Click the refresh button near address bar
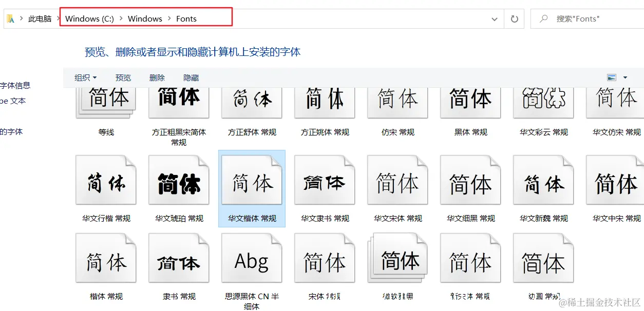Screen dimensions: 644x311 (x=514, y=18)
